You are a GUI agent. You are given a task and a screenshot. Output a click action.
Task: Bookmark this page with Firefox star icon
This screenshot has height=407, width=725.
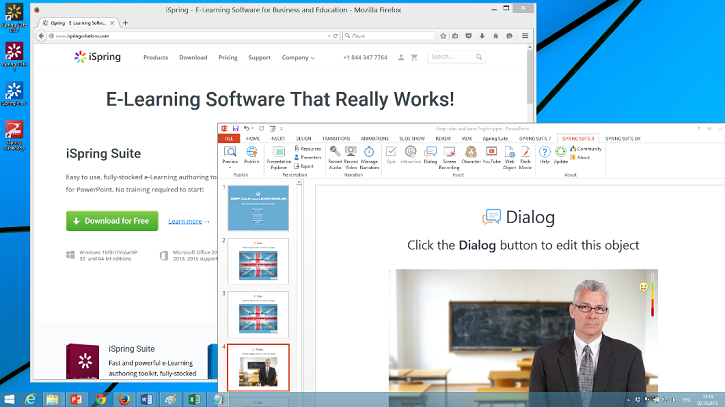(x=443, y=36)
